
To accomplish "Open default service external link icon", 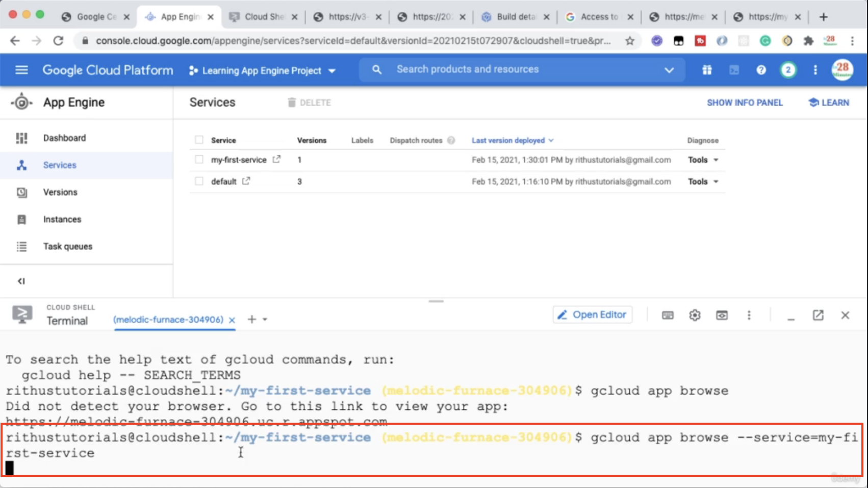I will point(246,181).
